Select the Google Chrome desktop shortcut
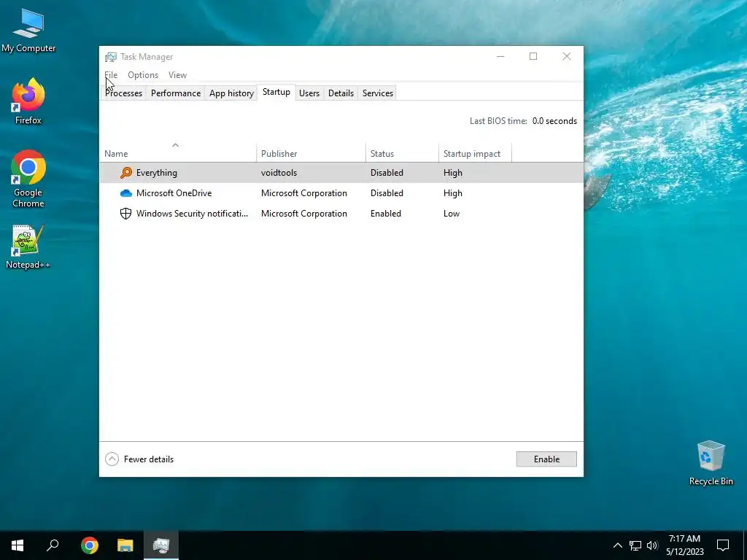Screen dimensions: 747x560 28,179
